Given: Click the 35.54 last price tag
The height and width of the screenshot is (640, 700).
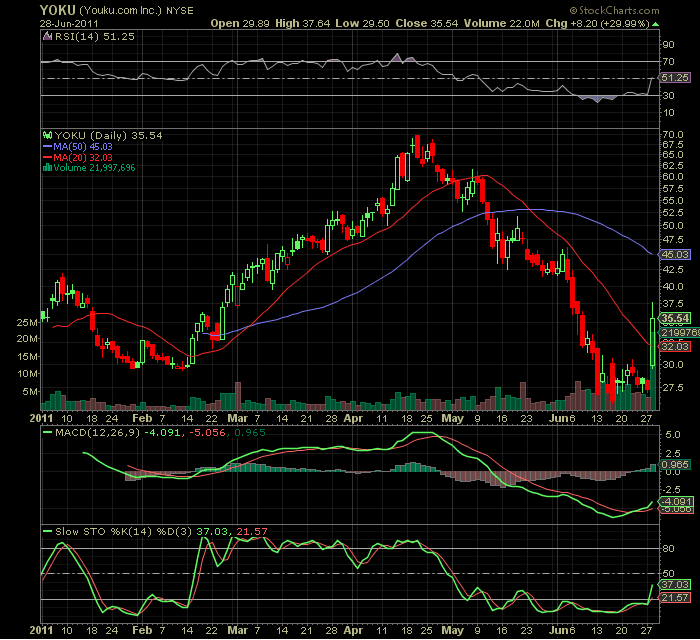Looking at the screenshot, I should click(x=675, y=318).
